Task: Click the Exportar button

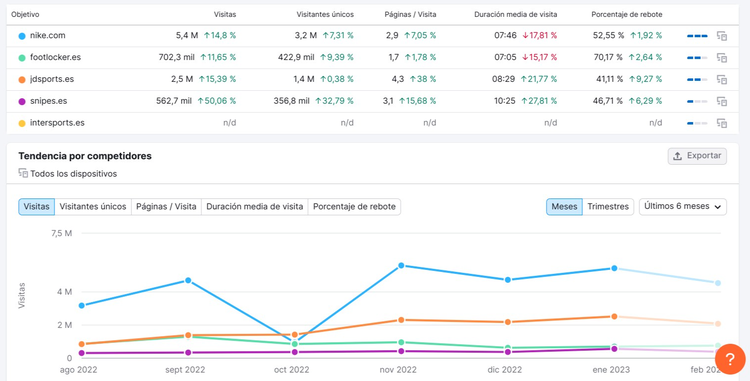Action: [697, 156]
